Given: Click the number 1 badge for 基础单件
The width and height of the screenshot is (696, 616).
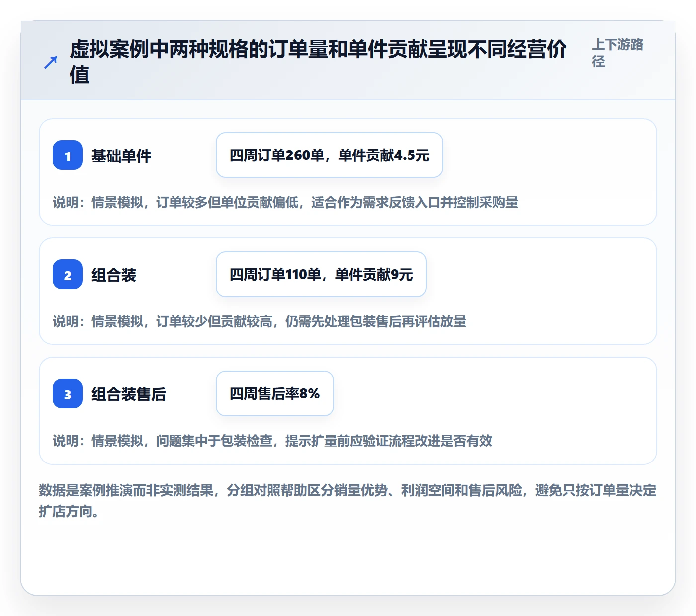Looking at the screenshot, I should click(68, 155).
